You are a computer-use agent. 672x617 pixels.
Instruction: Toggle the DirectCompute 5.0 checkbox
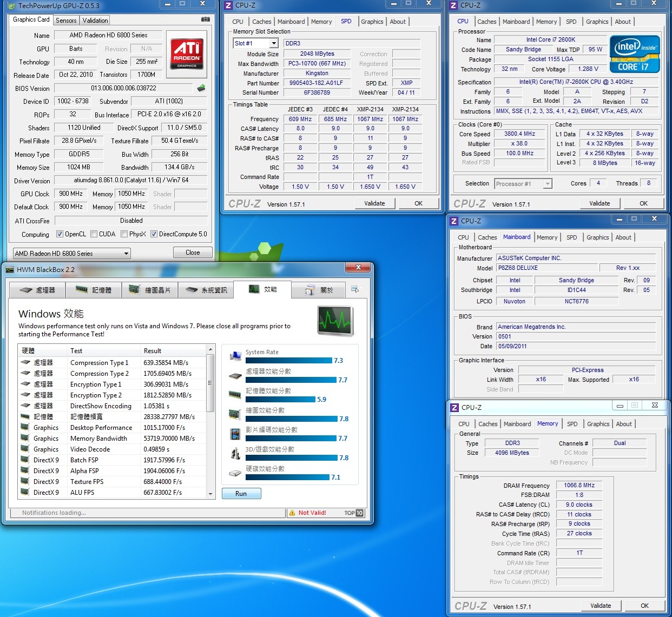coord(154,234)
